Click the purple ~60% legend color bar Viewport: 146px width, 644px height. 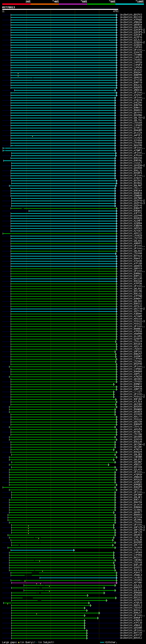[x=73, y=4]
